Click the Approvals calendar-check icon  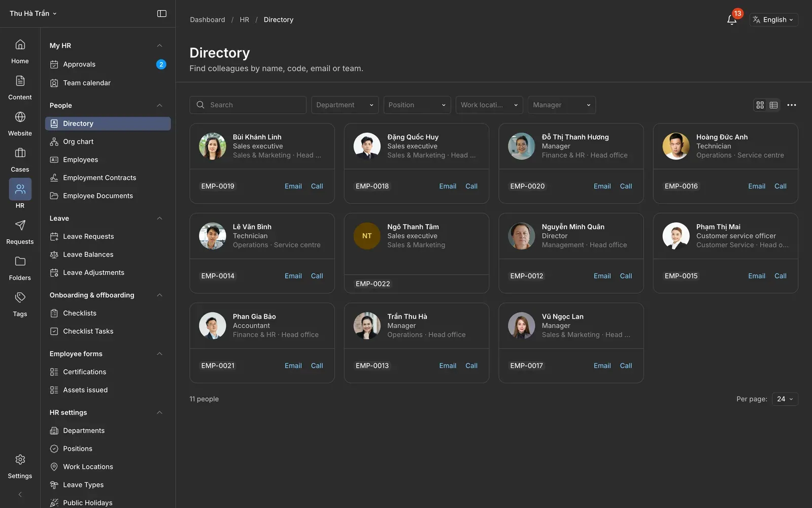54,65
